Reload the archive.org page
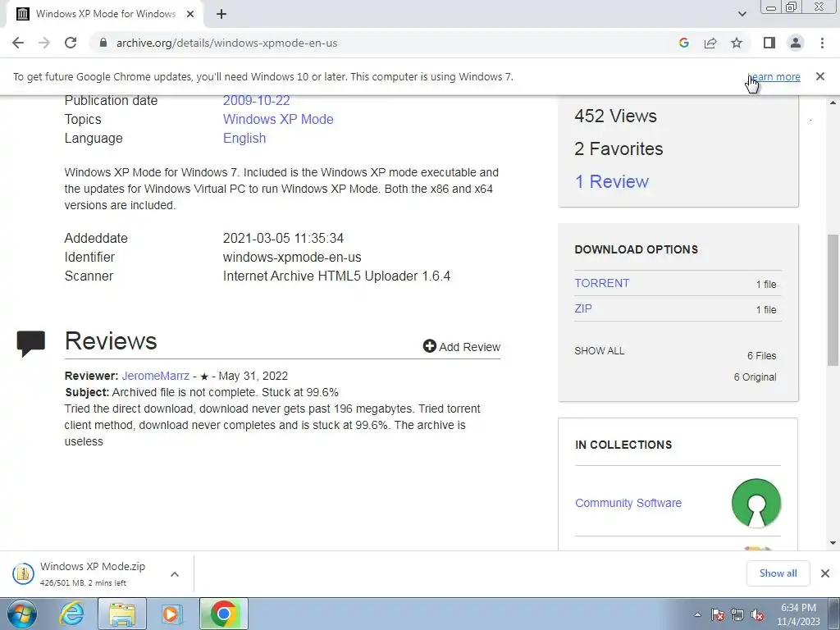840x630 pixels. (71, 43)
